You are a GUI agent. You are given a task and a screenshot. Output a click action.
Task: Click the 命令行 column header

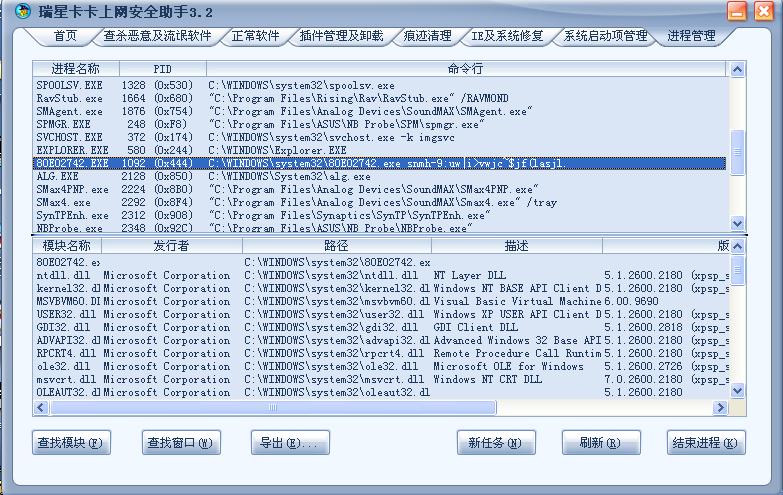point(465,69)
